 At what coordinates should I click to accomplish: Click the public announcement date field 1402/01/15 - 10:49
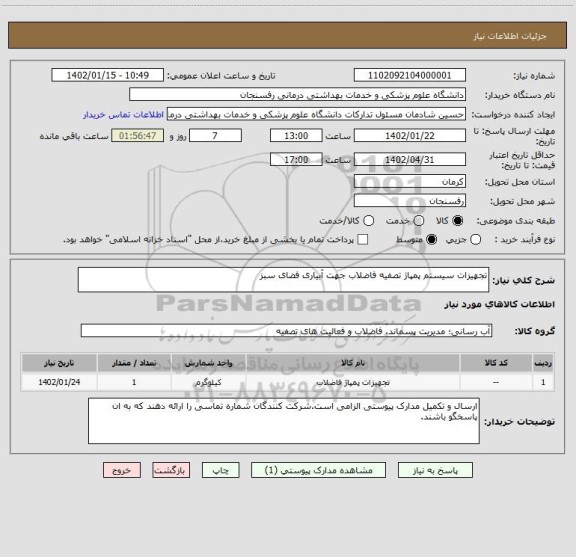pos(108,75)
